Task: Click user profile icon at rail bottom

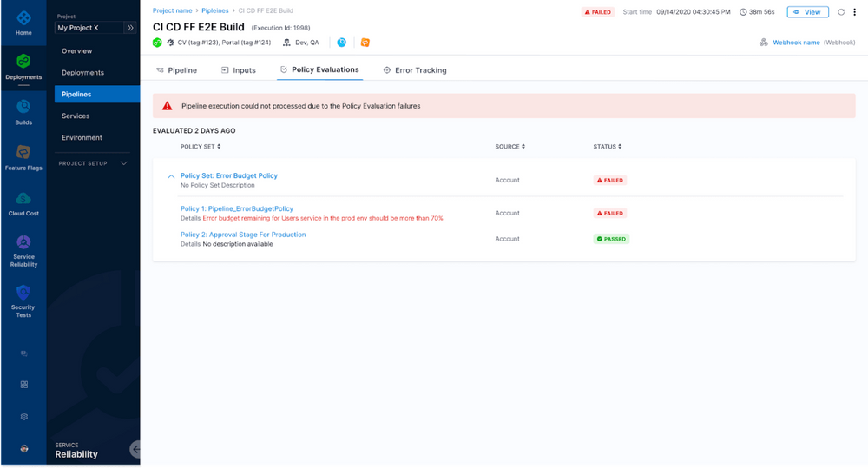Action: click(23, 448)
